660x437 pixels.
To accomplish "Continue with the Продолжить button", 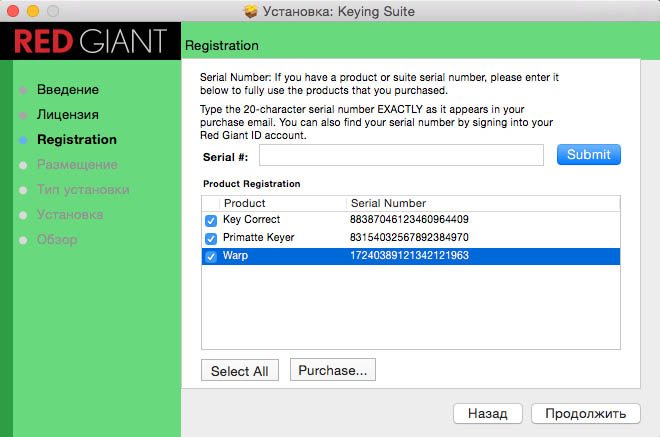I will pos(585,413).
